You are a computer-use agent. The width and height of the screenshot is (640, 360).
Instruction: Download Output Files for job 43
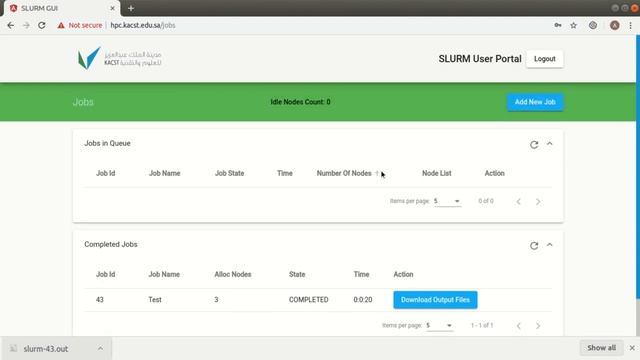[x=435, y=300]
